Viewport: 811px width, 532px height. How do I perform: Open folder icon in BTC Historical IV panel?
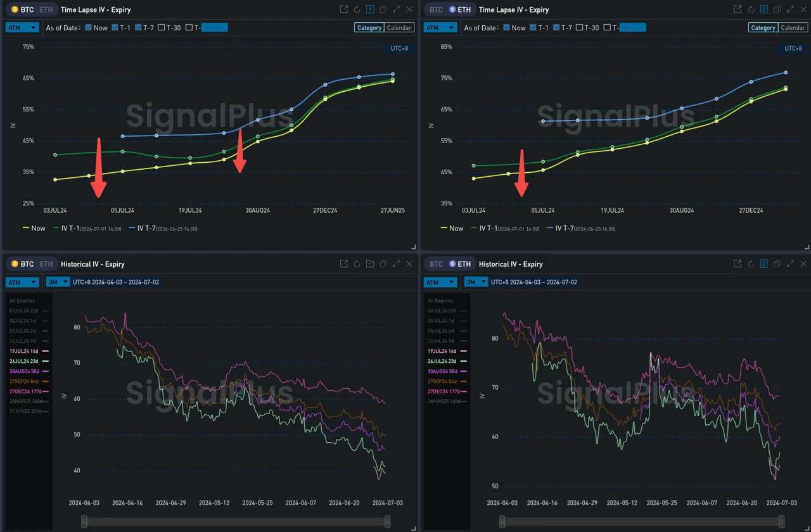(x=370, y=264)
